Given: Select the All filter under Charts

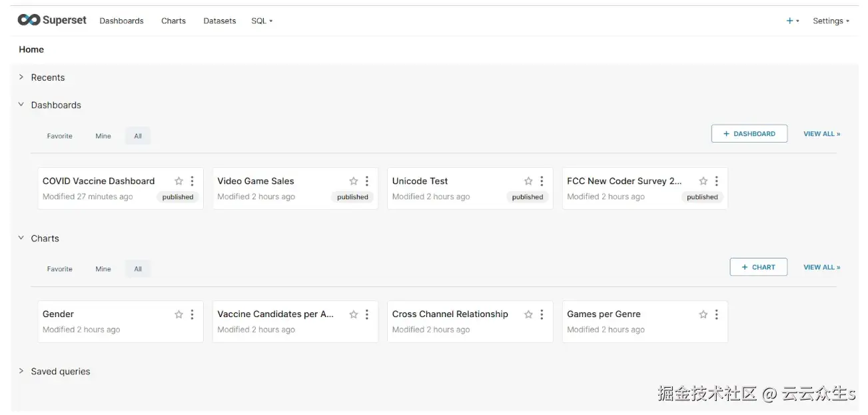Looking at the screenshot, I should tap(138, 269).
